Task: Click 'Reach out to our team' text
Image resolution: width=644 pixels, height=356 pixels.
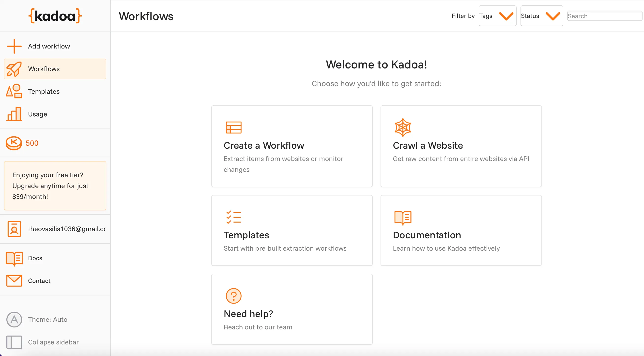Action: click(x=258, y=327)
